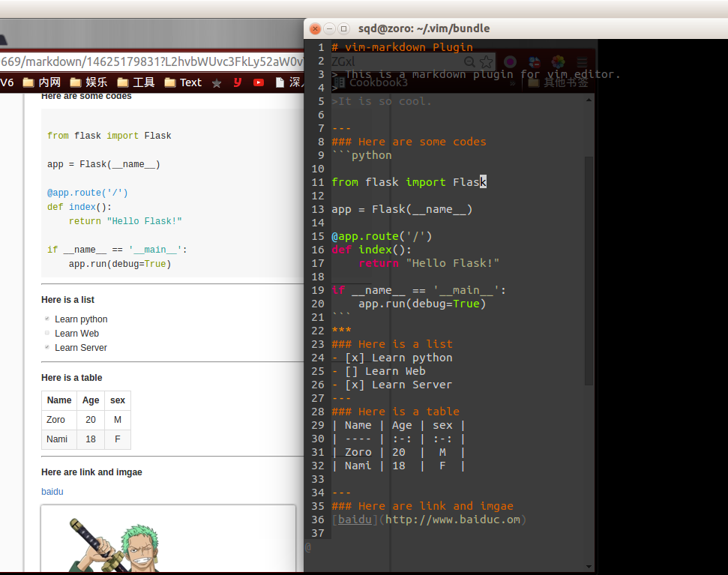Click the page scrollbar thumb behind terminal
Viewport: 728px width, 575px height.
589,271
